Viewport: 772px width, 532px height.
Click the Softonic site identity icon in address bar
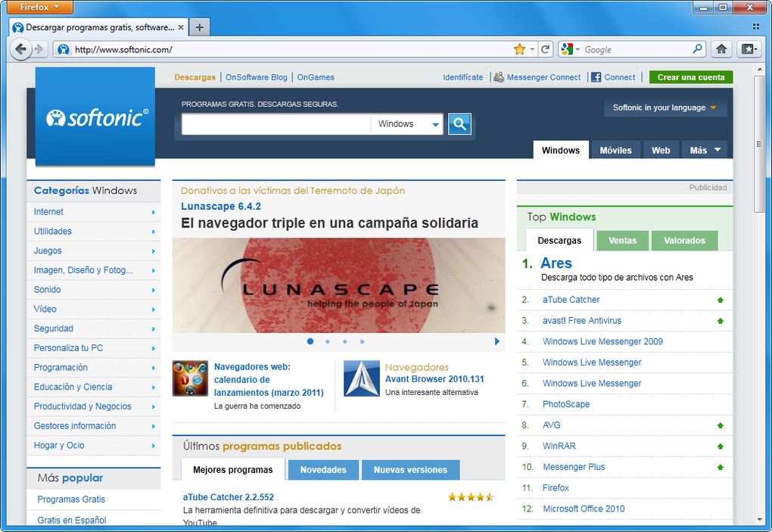(x=63, y=49)
